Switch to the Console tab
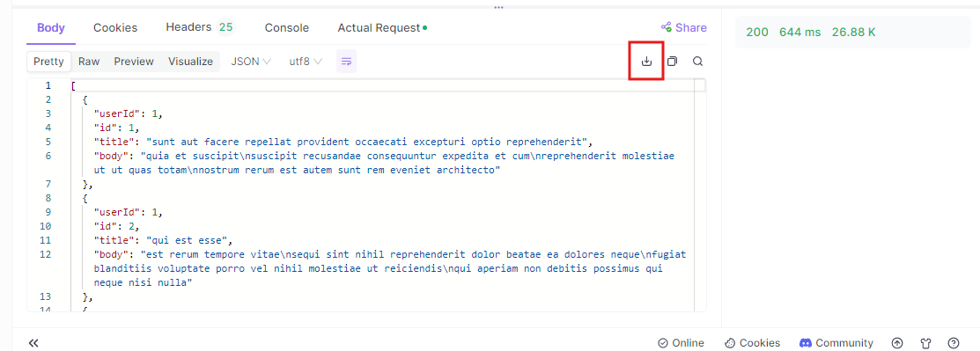The width and height of the screenshot is (980, 351). tap(287, 27)
